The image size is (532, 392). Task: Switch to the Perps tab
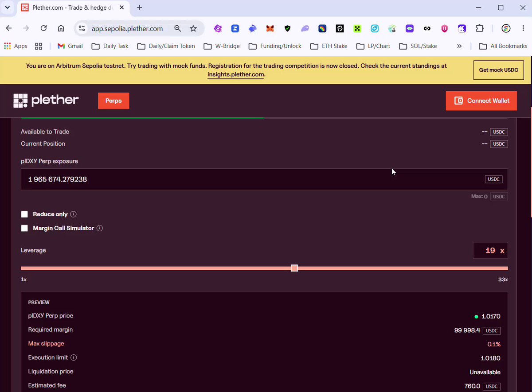(x=113, y=101)
